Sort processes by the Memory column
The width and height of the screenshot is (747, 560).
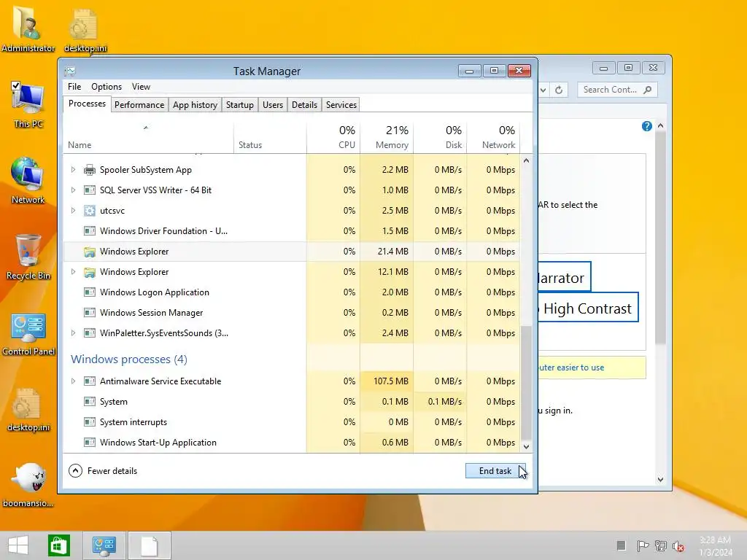pyautogui.click(x=387, y=136)
